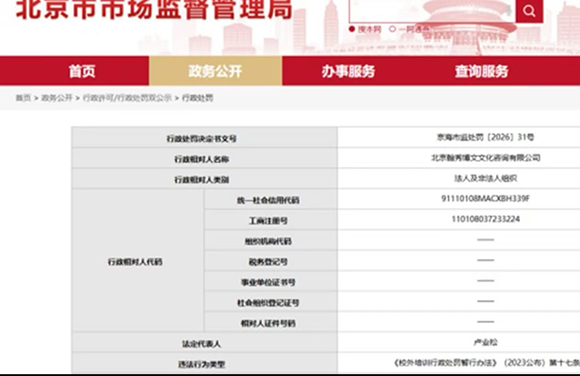Click registration number 110108037233224
The width and height of the screenshot is (580, 376).
pyautogui.click(x=485, y=219)
